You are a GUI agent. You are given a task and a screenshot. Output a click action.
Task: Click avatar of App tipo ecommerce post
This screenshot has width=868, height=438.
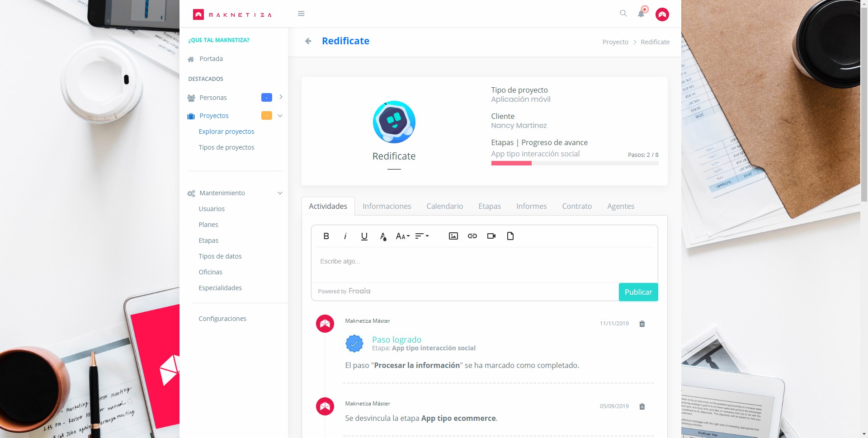(325, 406)
